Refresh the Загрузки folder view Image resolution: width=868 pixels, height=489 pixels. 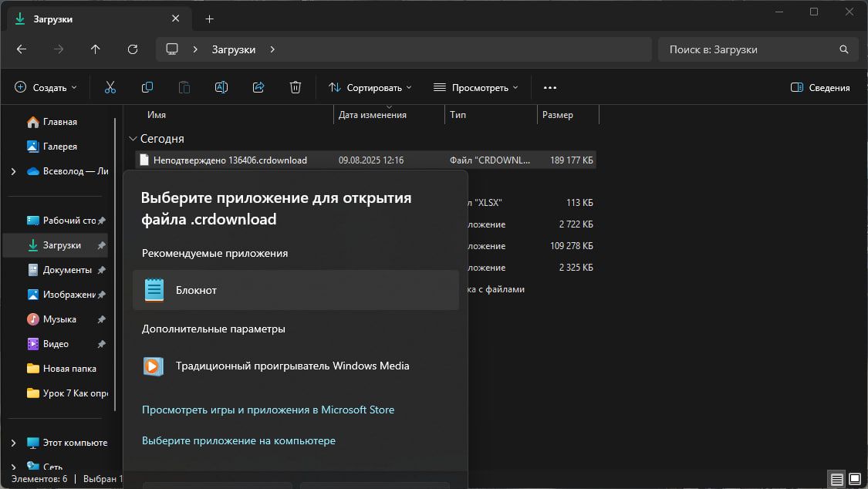pos(132,49)
